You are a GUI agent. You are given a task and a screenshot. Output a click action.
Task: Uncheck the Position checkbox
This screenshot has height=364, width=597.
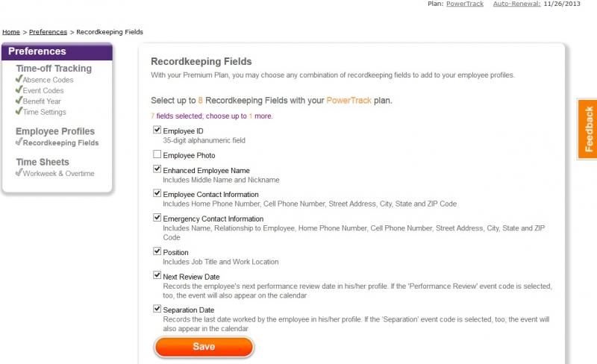pos(157,251)
